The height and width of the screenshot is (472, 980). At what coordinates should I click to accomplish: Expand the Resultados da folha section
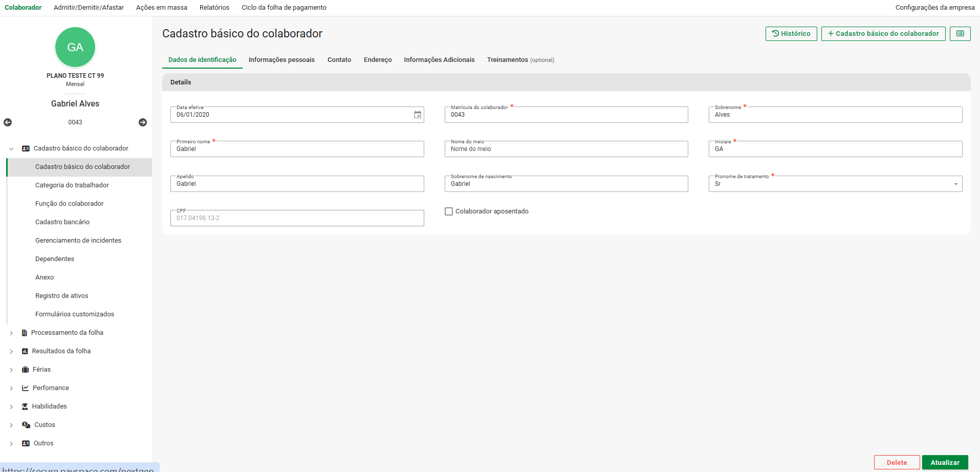coord(11,351)
